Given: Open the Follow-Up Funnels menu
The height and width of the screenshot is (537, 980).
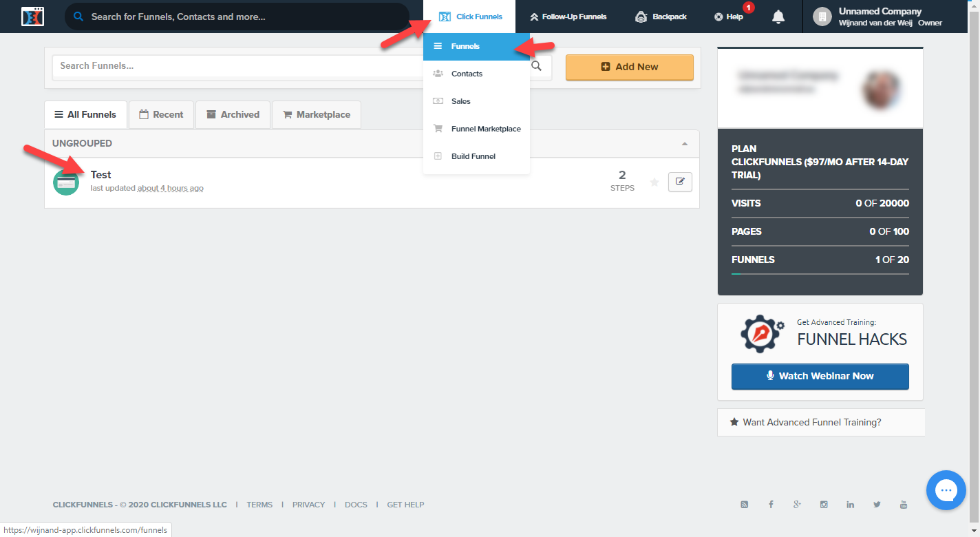Looking at the screenshot, I should pyautogui.click(x=568, y=17).
